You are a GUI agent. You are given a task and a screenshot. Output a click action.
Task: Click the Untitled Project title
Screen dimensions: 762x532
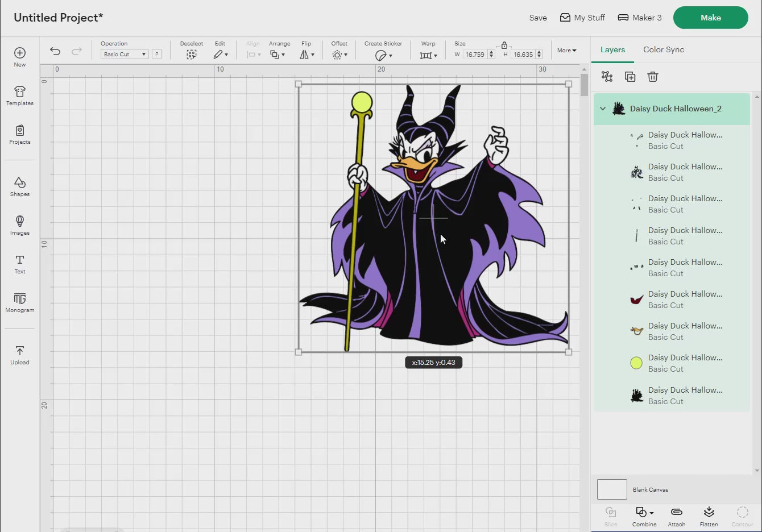point(59,18)
